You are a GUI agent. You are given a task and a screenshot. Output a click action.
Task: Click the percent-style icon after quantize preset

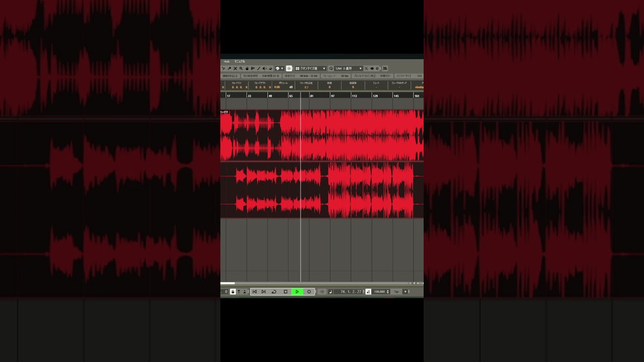[366, 68]
